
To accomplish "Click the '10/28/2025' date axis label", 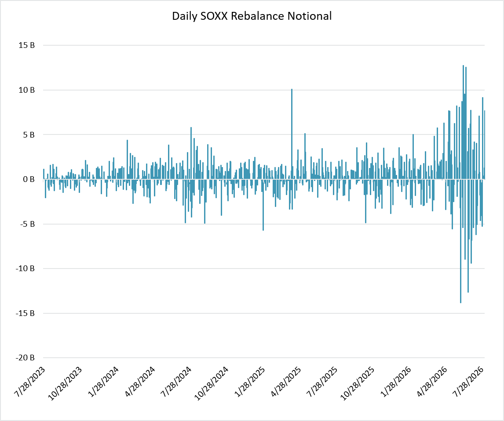I will point(357,384).
